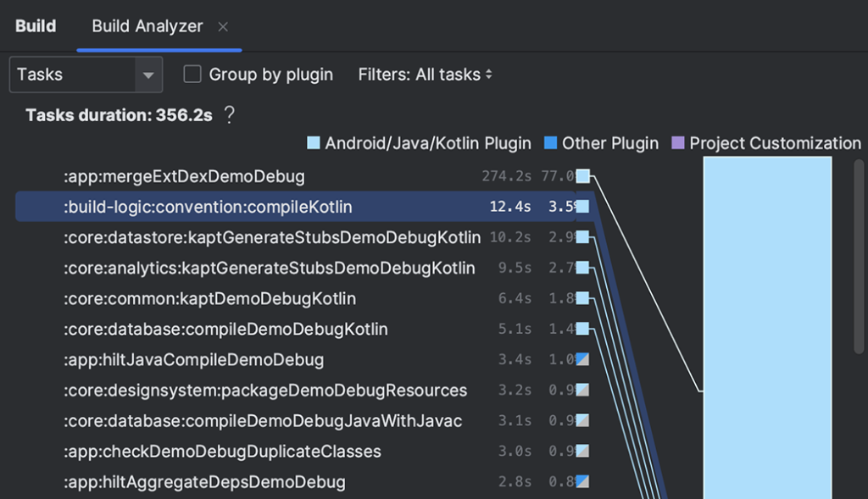Open the Filters: All tasks dropdown
Screen dimensions: 868x499
(x=425, y=75)
